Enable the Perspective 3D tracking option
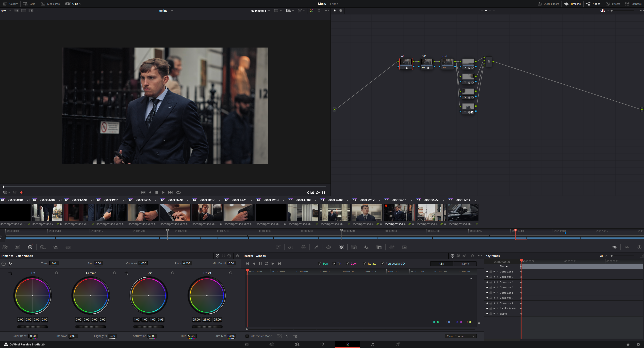Viewport: 644px width, 348px height. point(383,263)
